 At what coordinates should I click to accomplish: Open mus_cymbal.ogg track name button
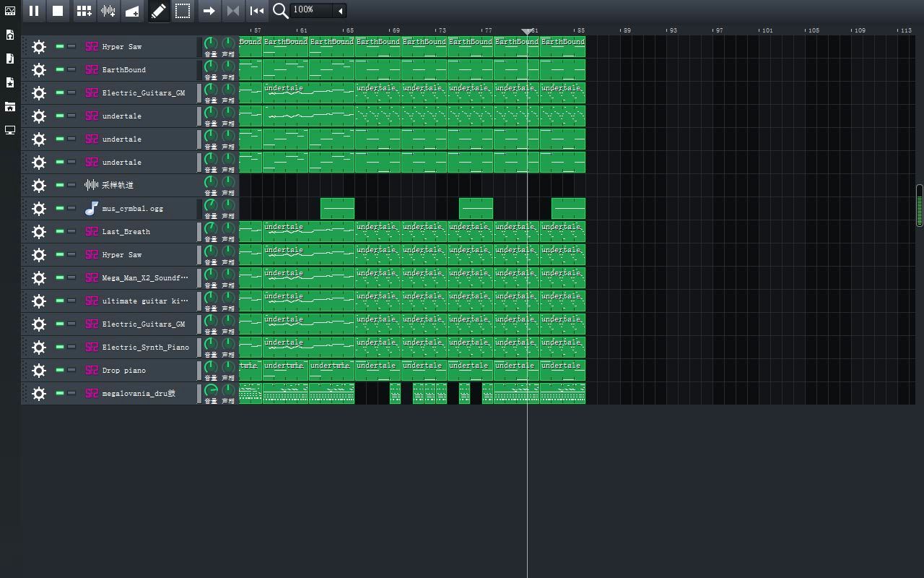coord(139,209)
